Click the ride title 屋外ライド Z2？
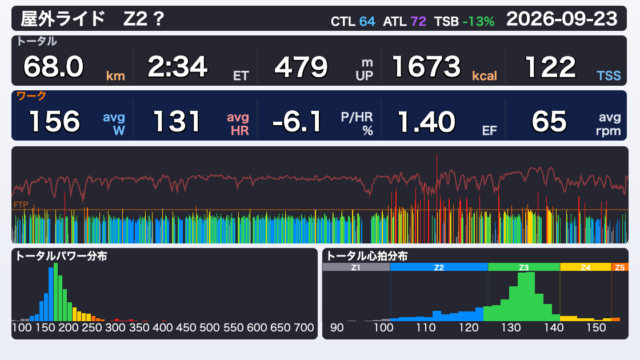Viewport: 640px width, 360px height. (x=92, y=19)
